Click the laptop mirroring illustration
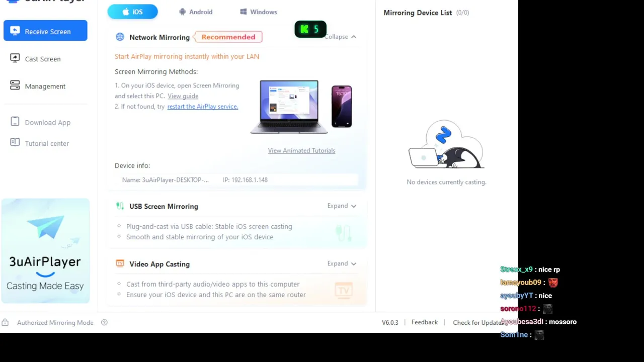This screenshot has width=644, height=362. 289,107
